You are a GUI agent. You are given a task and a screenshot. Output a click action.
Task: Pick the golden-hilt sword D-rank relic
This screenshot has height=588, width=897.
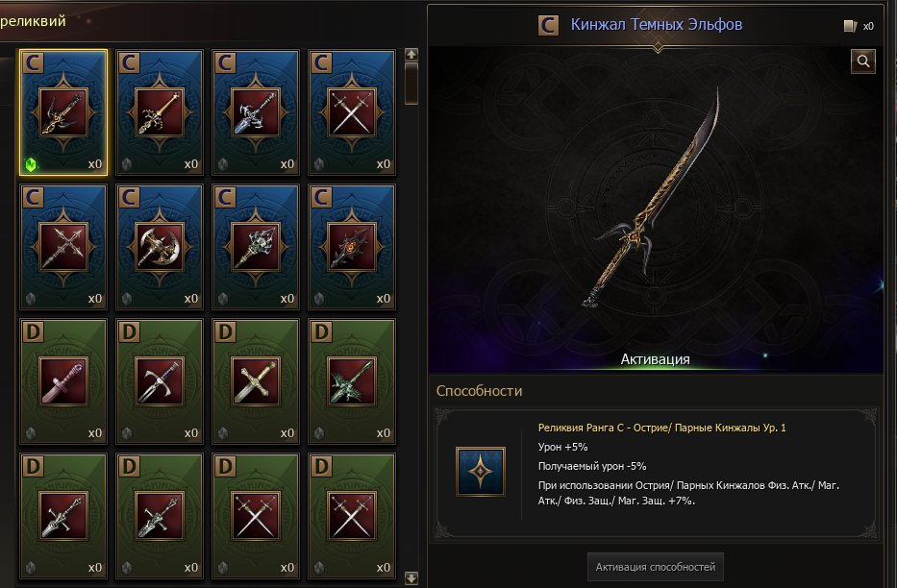(255, 381)
